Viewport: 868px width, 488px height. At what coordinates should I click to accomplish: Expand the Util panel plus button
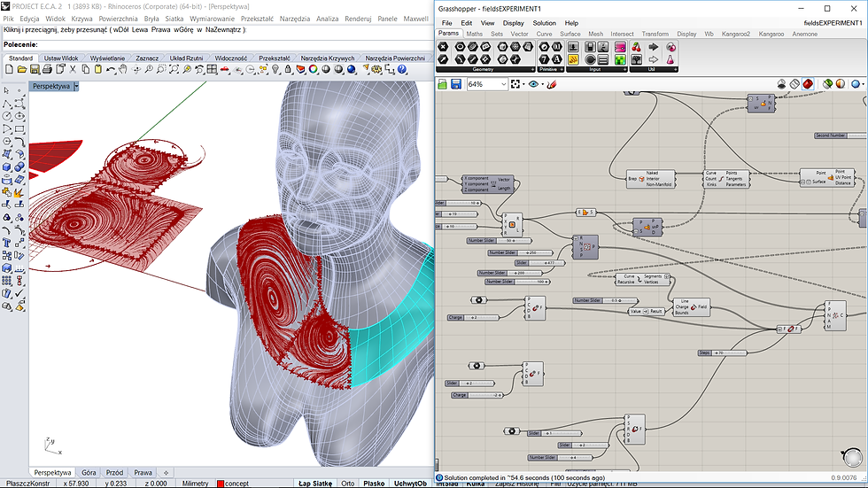[x=675, y=69]
